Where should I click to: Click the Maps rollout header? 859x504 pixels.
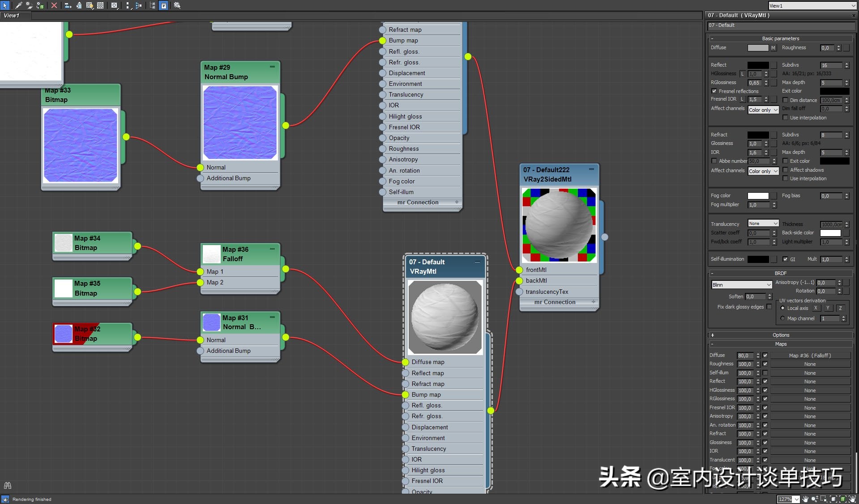point(780,344)
